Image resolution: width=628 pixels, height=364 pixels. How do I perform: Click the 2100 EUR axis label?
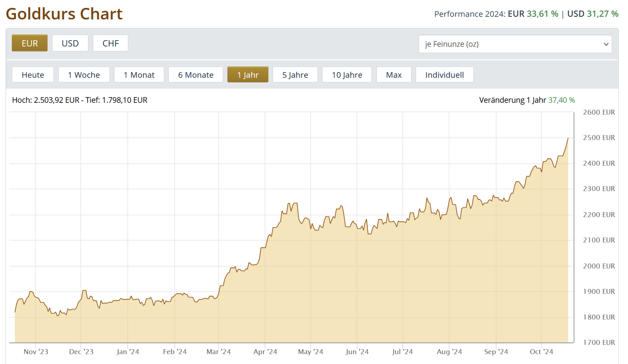599,240
